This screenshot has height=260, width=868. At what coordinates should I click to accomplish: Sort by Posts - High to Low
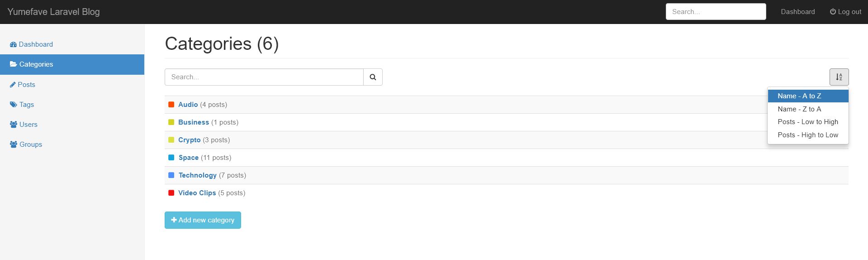[x=808, y=135]
